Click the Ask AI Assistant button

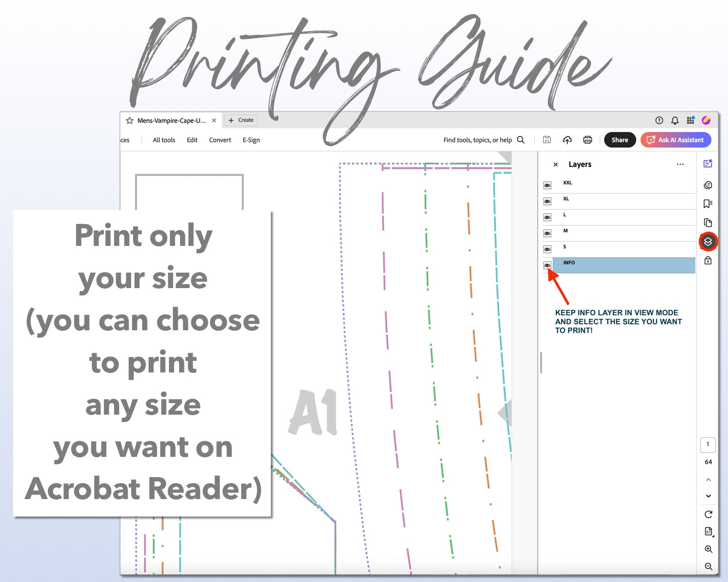(x=676, y=140)
